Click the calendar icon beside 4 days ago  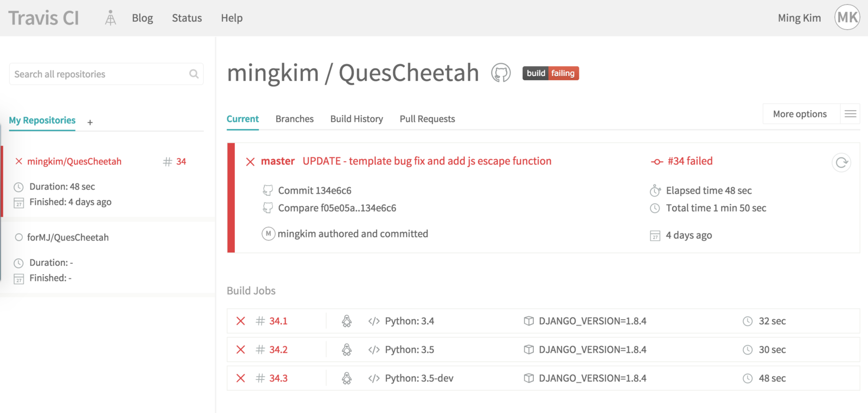(x=655, y=236)
